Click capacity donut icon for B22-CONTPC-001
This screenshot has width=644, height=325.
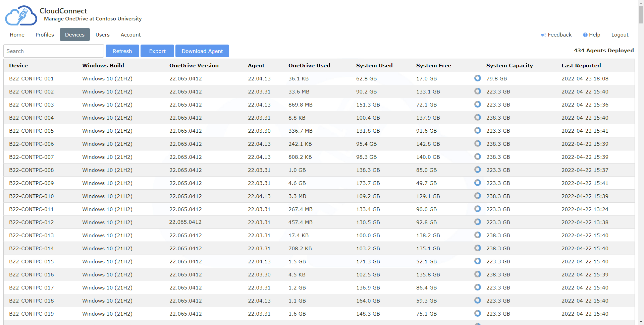pyautogui.click(x=478, y=78)
